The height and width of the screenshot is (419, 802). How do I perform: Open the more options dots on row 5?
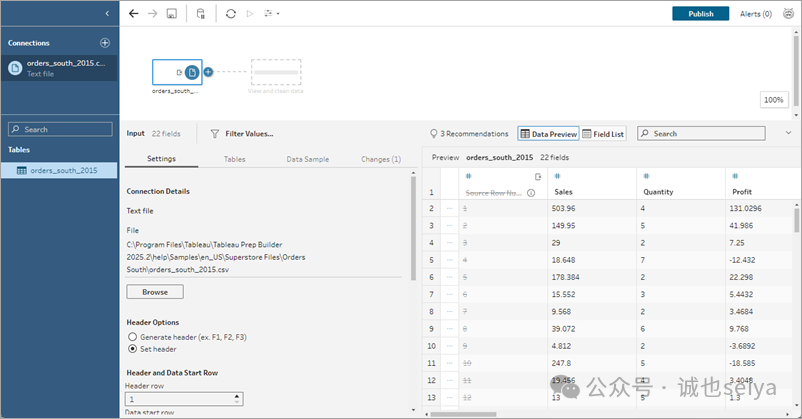tap(450, 260)
